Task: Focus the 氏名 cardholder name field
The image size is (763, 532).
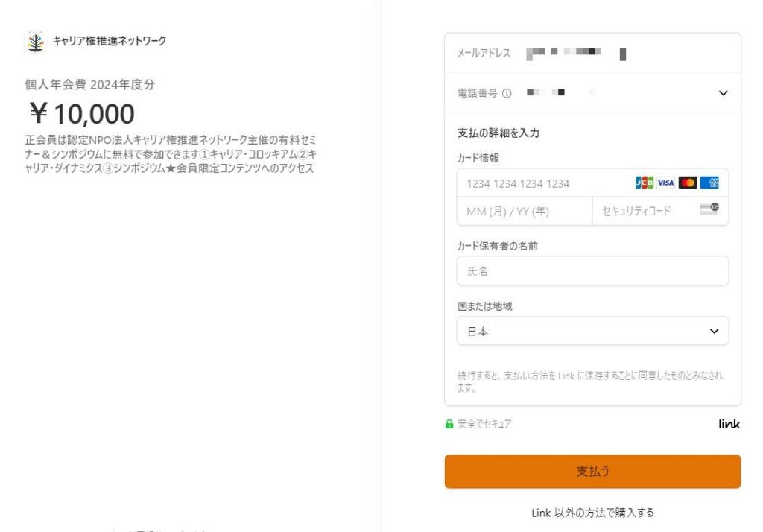Action: pos(592,271)
